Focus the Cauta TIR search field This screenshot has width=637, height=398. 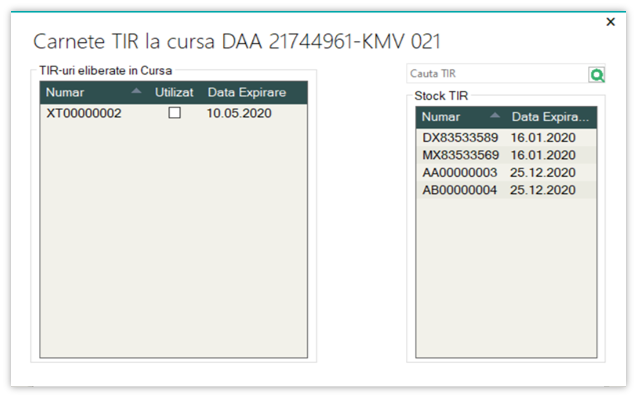coord(497,74)
